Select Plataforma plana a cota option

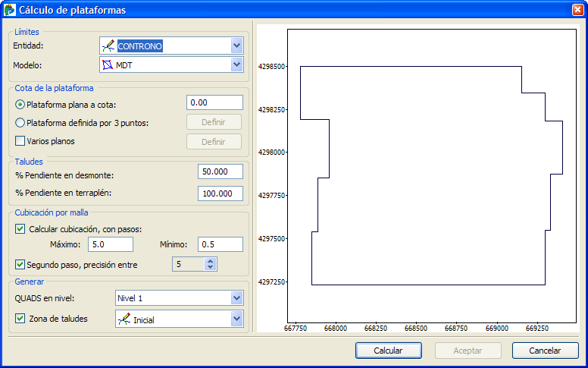(20, 104)
